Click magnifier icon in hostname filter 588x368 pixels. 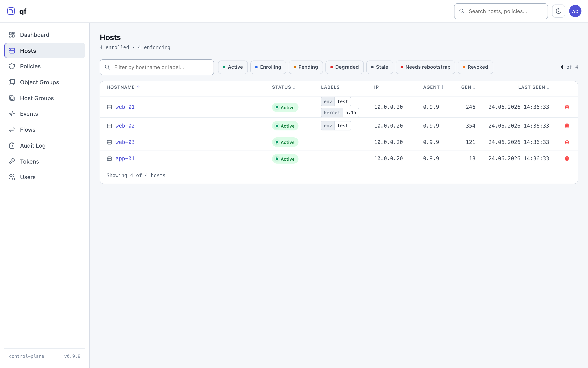point(107,67)
